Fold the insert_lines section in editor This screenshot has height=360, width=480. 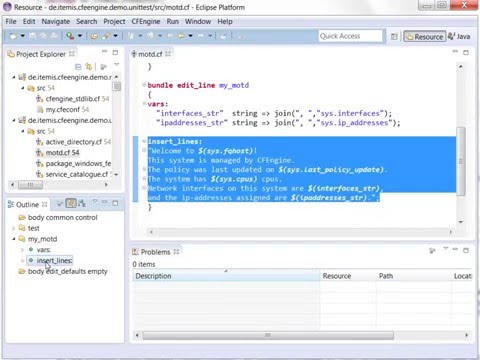click(144, 141)
